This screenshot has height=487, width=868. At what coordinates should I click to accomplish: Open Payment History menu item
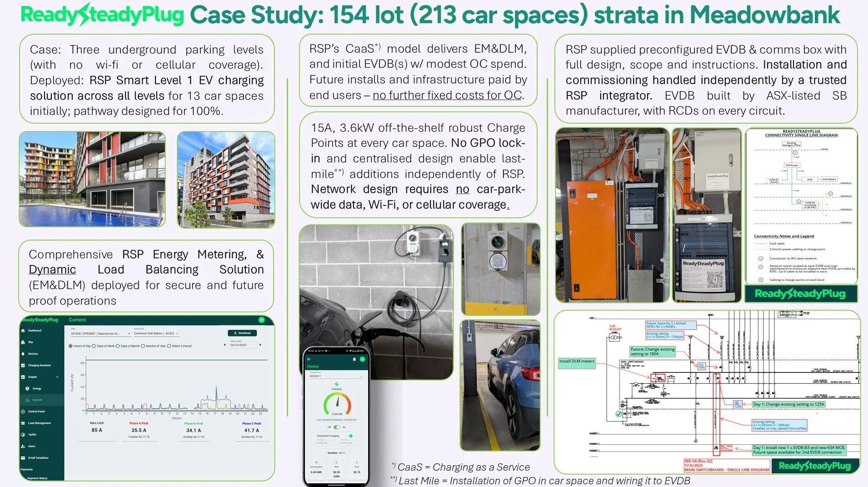tap(37, 478)
